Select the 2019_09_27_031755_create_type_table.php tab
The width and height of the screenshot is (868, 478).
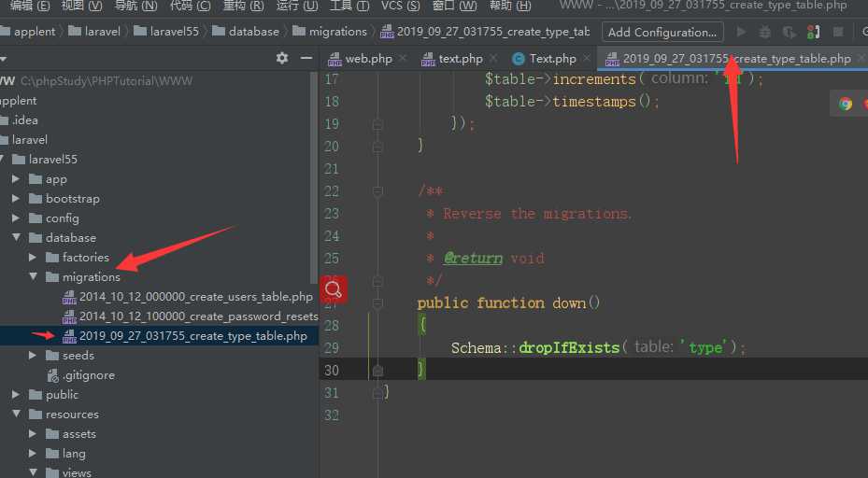(x=729, y=59)
